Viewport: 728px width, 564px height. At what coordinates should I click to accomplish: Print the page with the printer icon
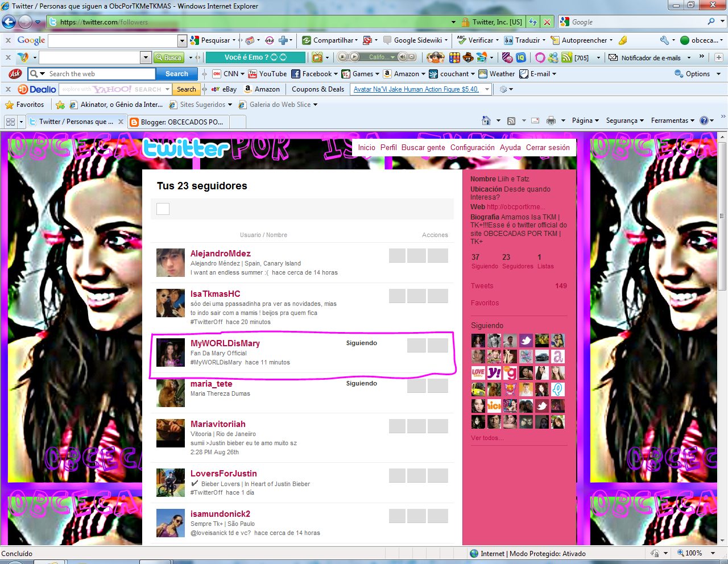click(x=551, y=121)
